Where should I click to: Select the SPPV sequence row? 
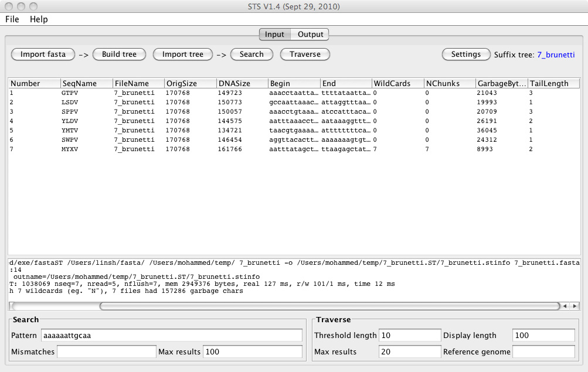pos(294,112)
